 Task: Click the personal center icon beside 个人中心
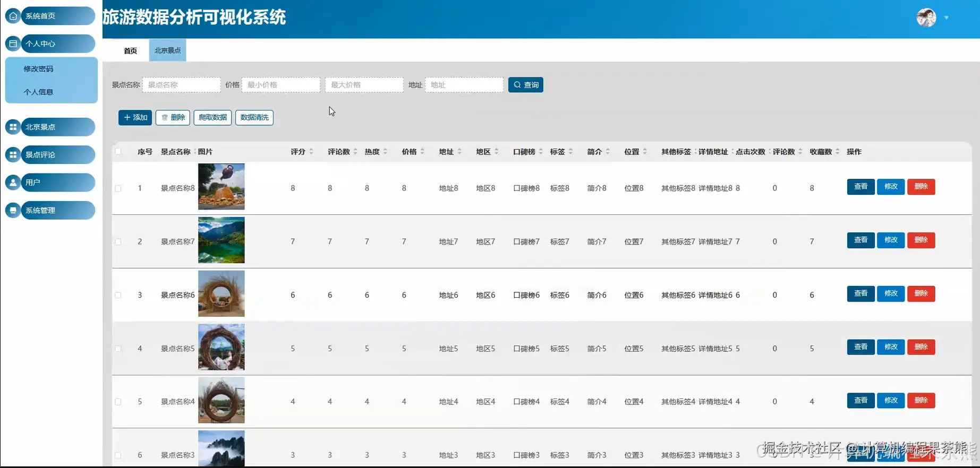(x=13, y=44)
